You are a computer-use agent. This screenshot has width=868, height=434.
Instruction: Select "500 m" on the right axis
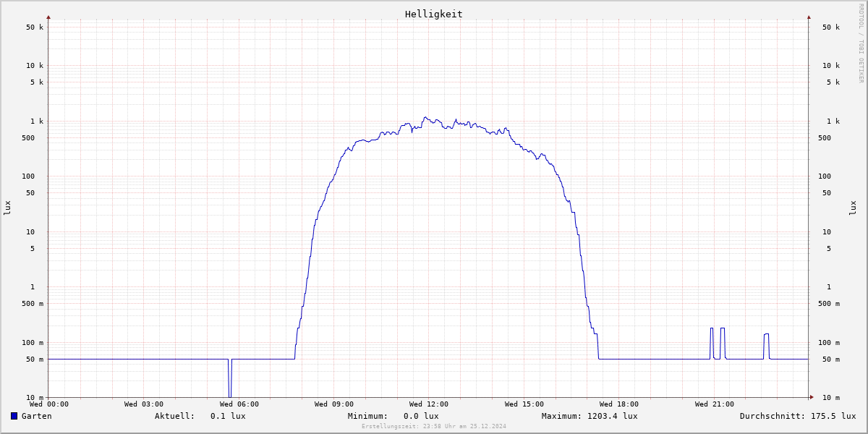coord(829,304)
